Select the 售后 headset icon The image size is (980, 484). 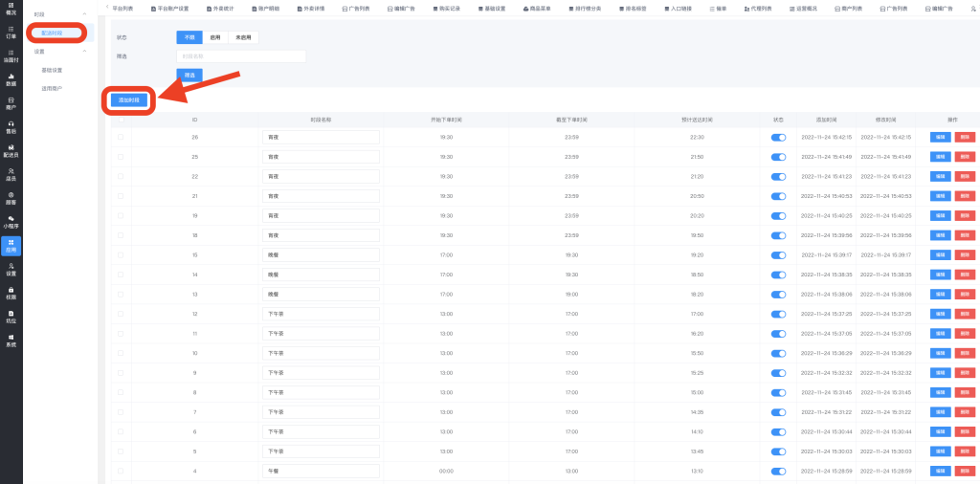pyautogui.click(x=11, y=127)
